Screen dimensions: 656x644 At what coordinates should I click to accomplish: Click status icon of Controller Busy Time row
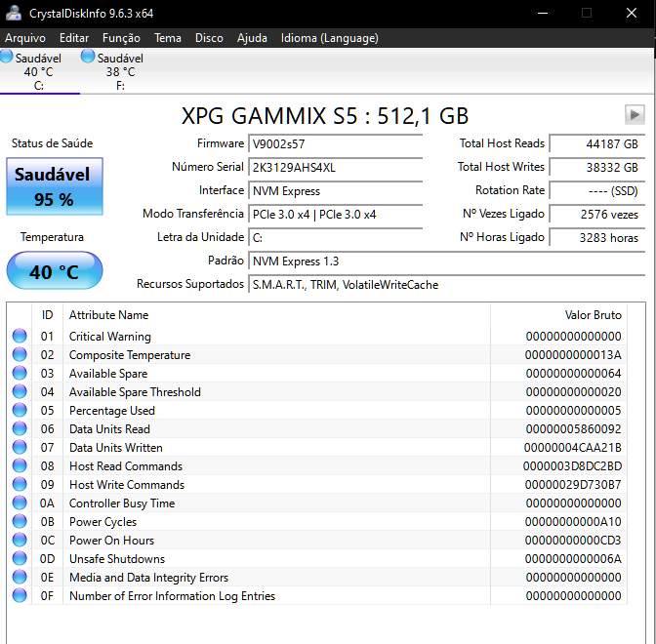(x=20, y=503)
